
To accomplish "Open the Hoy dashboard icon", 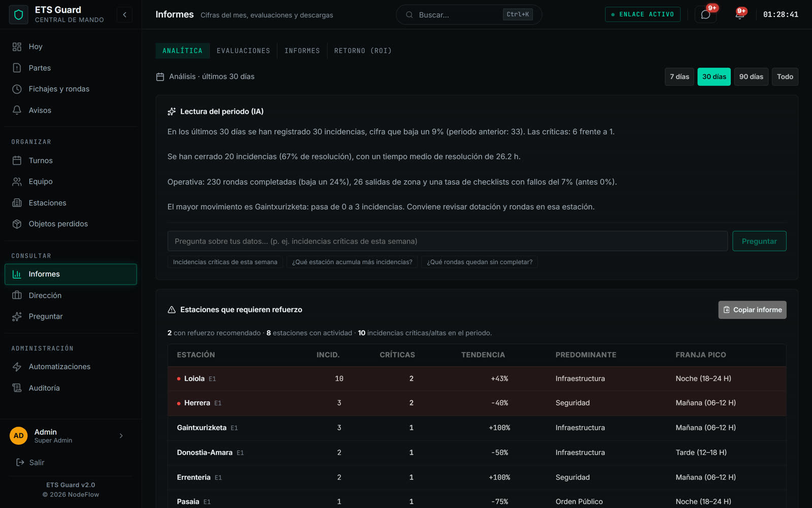I will tap(17, 47).
